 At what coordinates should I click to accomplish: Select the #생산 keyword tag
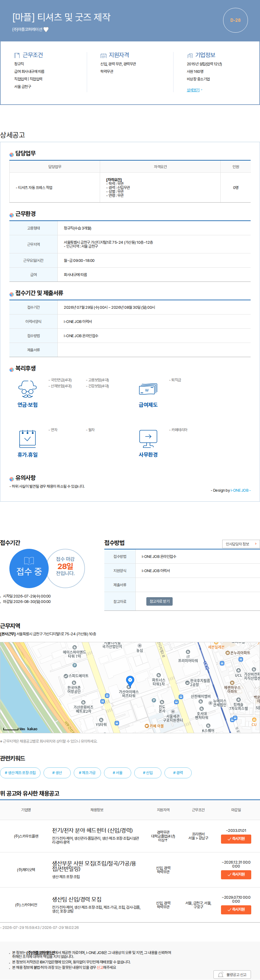pos(57,773)
